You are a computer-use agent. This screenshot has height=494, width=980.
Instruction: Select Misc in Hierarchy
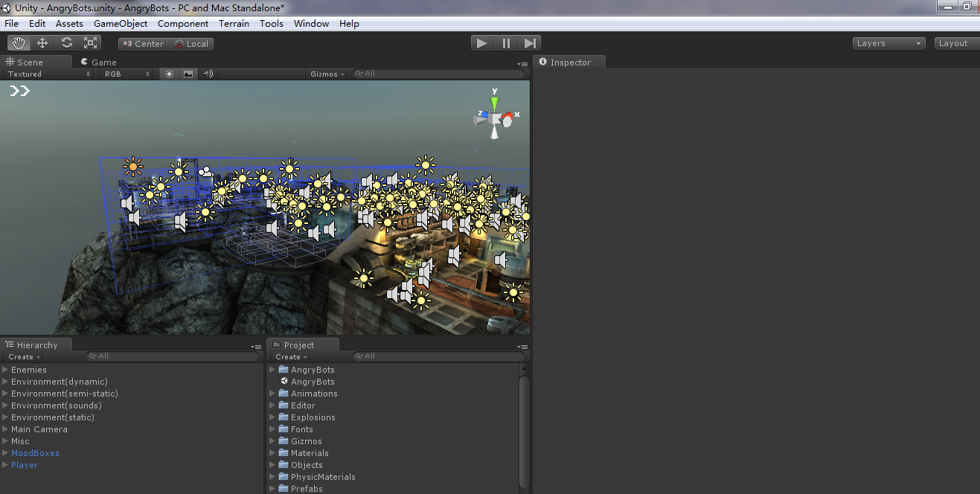20,441
